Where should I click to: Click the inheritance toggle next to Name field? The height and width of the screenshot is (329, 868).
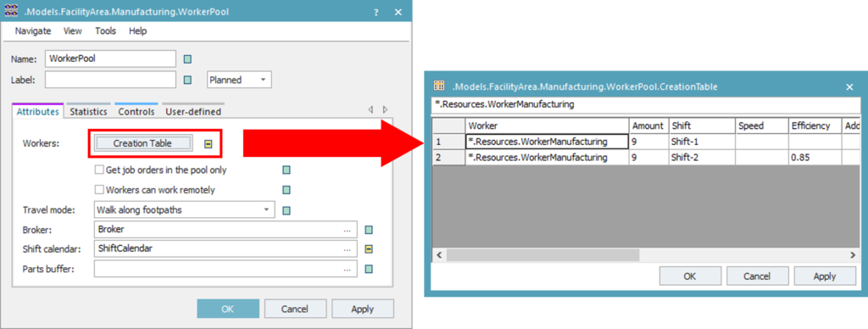click(x=187, y=59)
